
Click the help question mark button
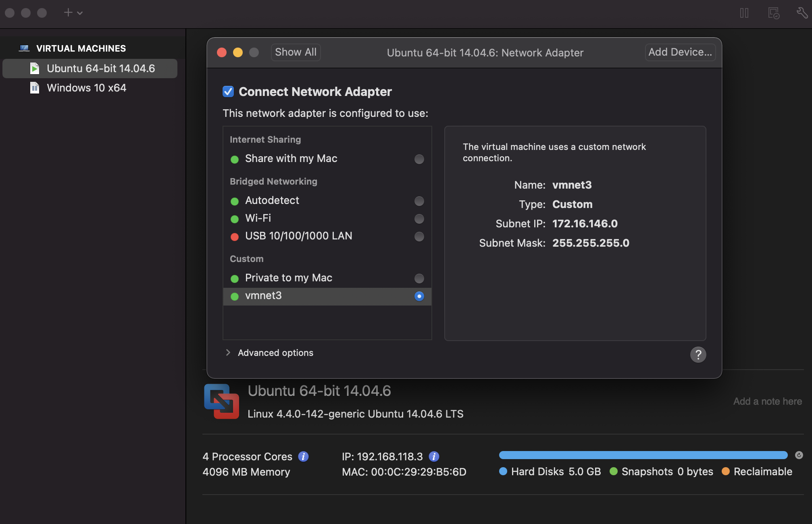pos(698,355)
